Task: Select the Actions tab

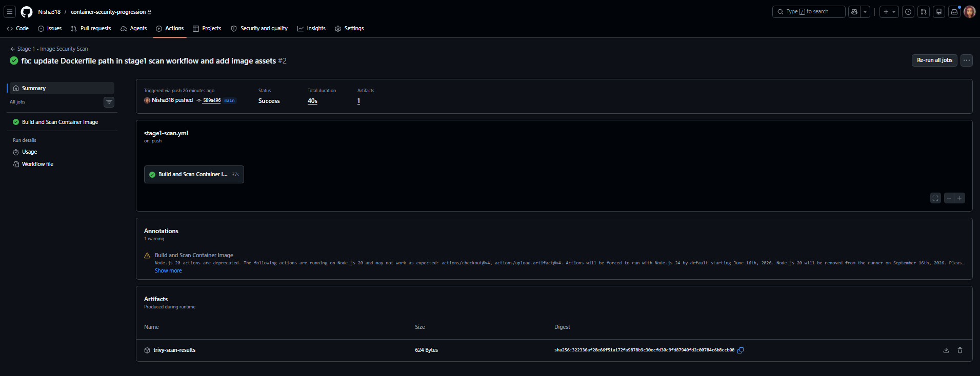Action: click(x=170, y=29)
